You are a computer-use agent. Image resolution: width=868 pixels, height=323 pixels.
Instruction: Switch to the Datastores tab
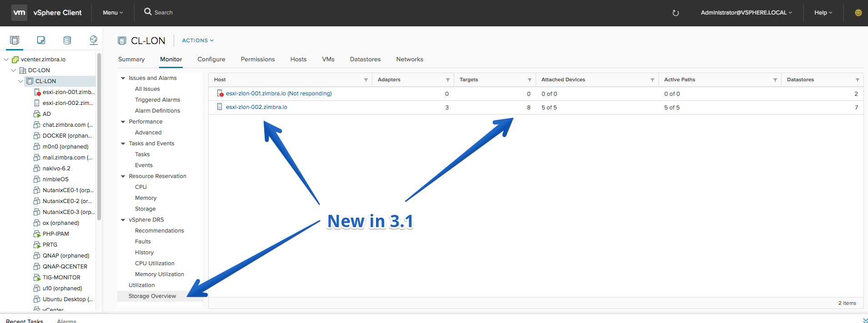pos(365,60)
